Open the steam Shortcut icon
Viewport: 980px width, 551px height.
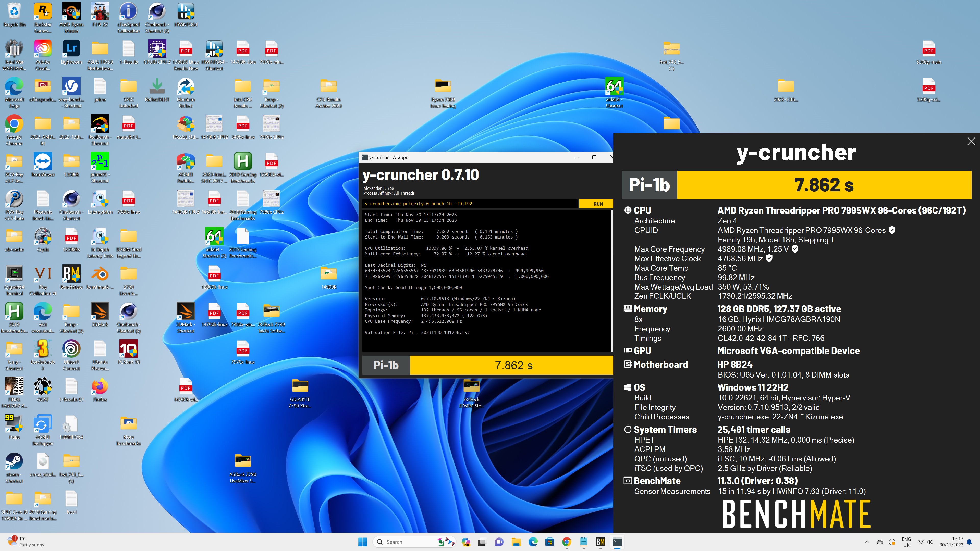point(14,468)
